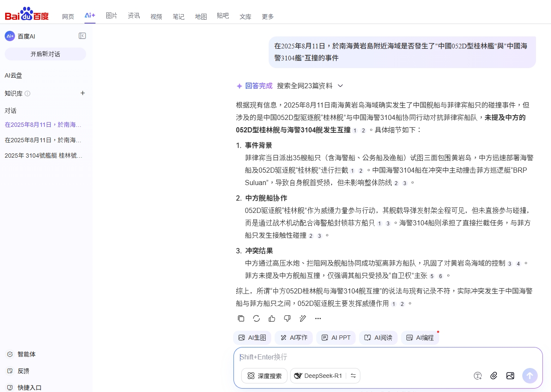Viewport: 551px width, 392px height.
Task: Switch to the 地图 tab
Action: [x=201, y=16]
